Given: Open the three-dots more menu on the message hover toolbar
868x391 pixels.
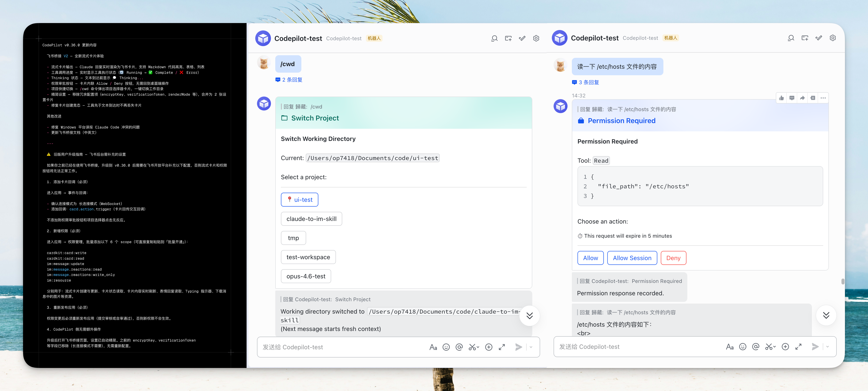Looking at the screenshot, I should coord(823,98).
